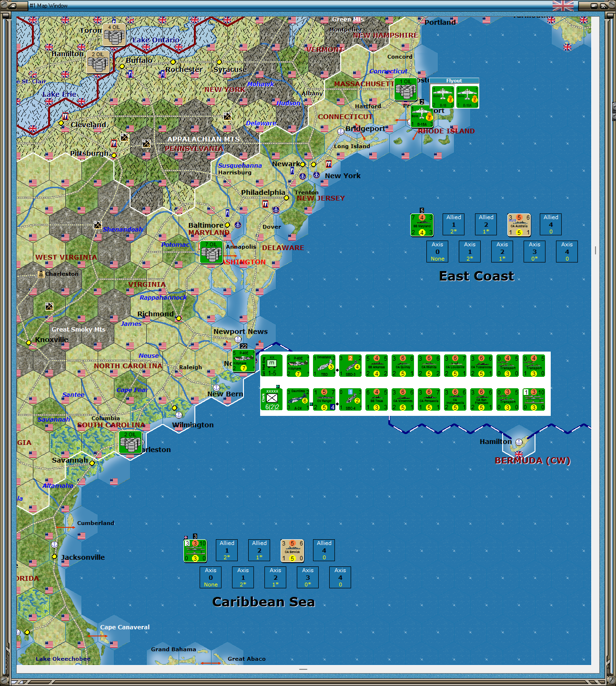The height and width of the screenshot is (686, 616).
Task: Select the tan CA Australia cruiser counter
Action: coord(519,224)
